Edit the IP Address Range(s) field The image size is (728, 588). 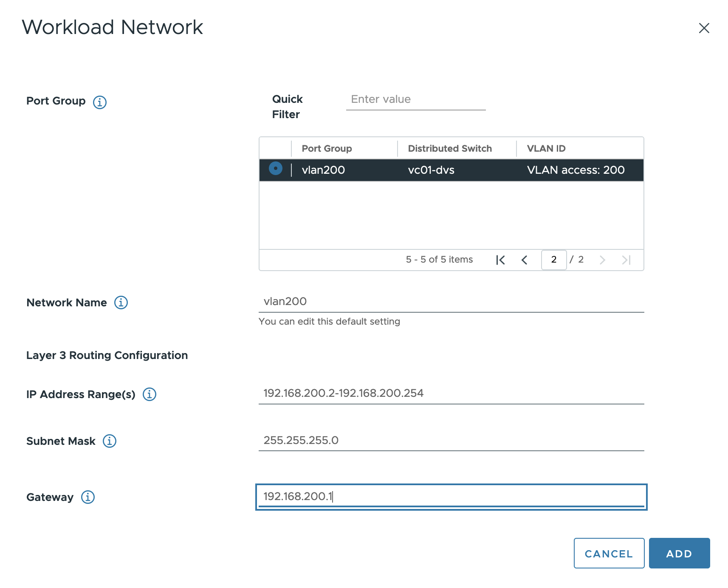click(451, 393)
